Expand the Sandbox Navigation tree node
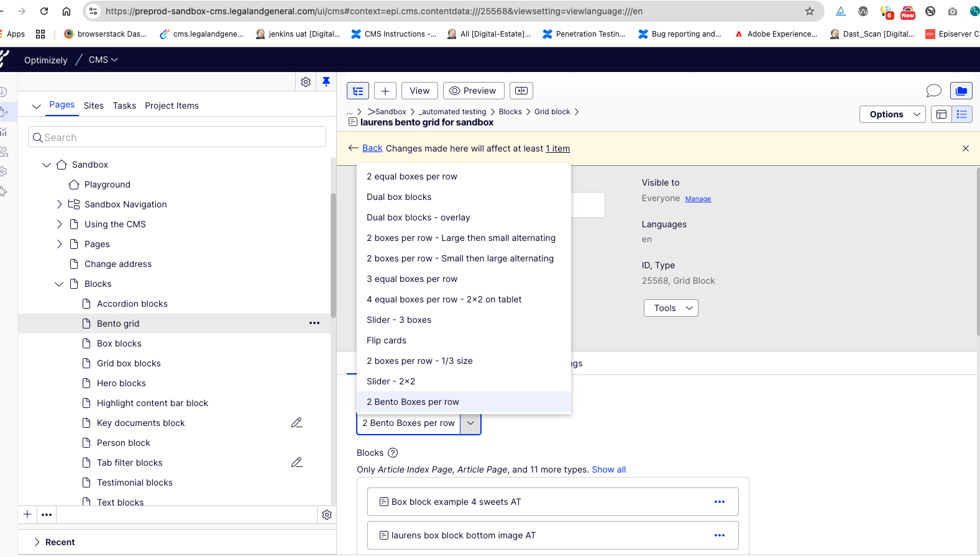 click(x=60, y=204)
